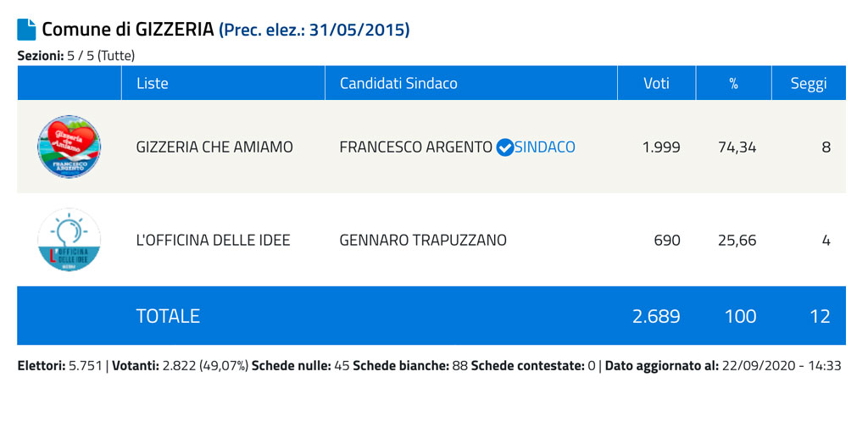Screen dimensions: 868x427
Task: Click the blue checkmark badge next to SINDACO
Action: tap(504, 147)
